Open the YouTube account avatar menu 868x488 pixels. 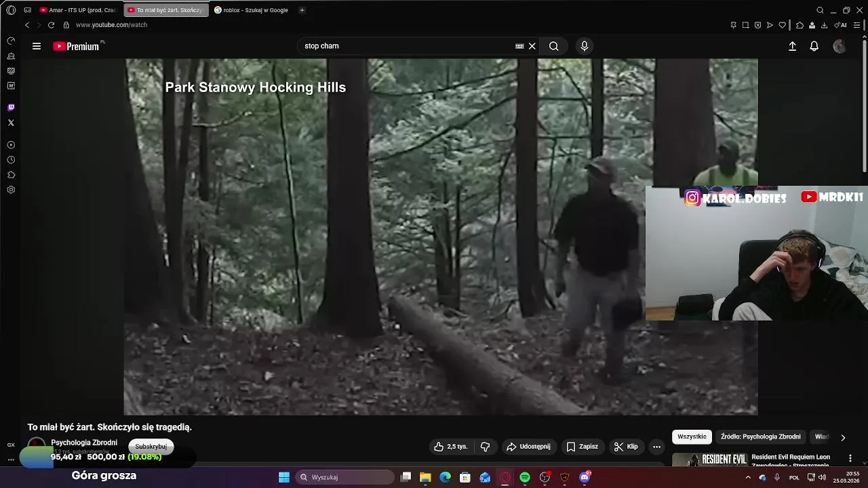click(x=840, y=46)
